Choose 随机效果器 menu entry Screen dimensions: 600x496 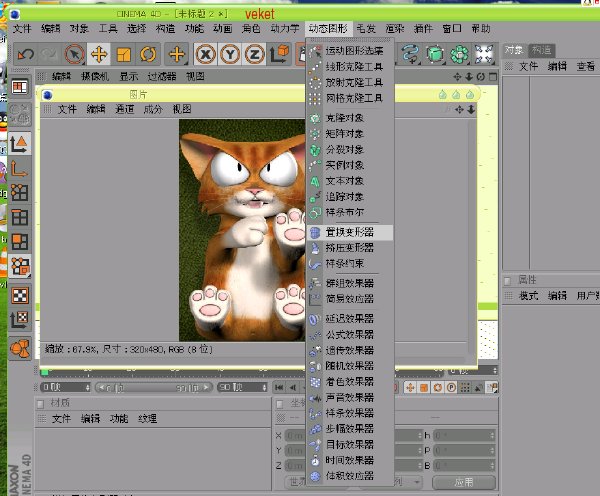click(350, 365)
